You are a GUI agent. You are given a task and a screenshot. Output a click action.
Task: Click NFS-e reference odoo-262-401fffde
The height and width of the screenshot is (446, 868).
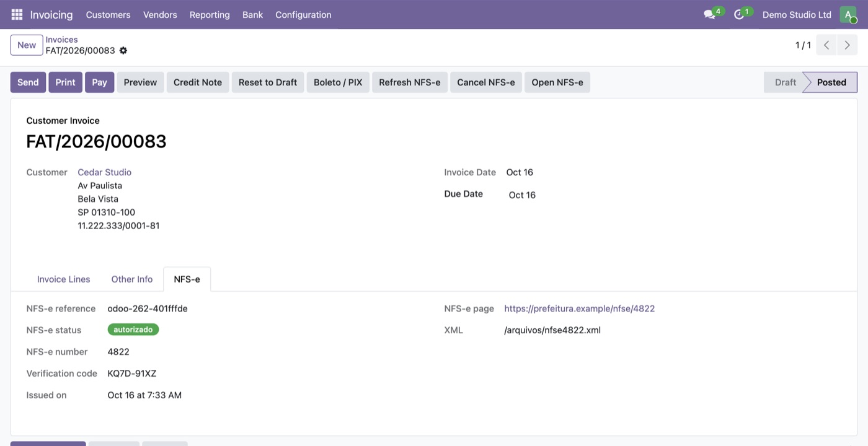click(x=148, y=308)
